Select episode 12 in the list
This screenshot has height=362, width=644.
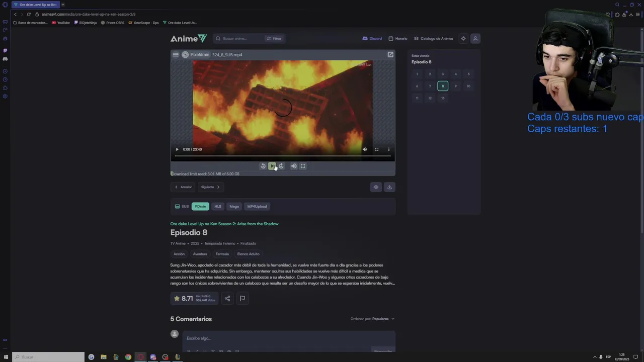point(430,99)
